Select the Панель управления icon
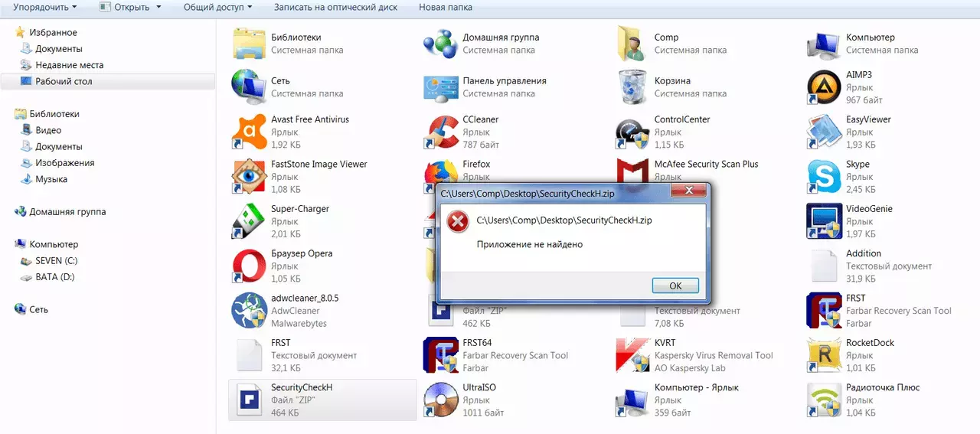This screenshot has height=434, width=980. tap(440, 88)
